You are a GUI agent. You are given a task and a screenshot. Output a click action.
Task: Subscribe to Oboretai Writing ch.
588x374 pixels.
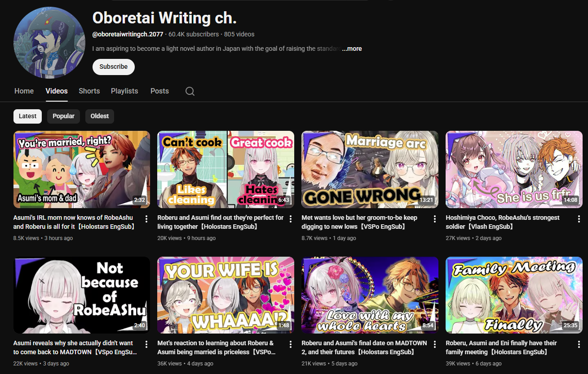(114, 67)
